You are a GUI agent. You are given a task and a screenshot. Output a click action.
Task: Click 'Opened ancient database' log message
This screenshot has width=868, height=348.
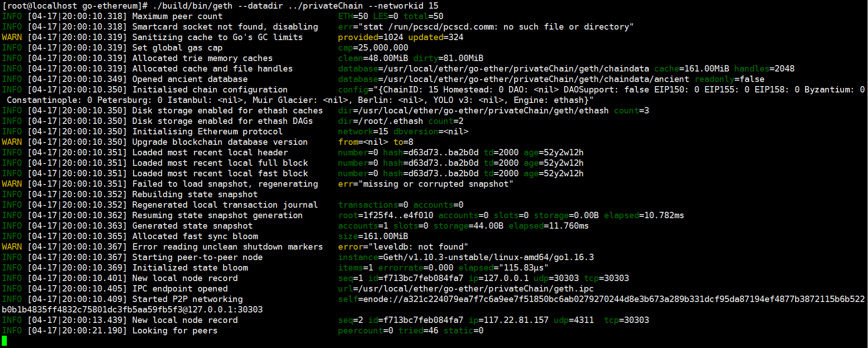pyautogui.click(x=190, y=79)
